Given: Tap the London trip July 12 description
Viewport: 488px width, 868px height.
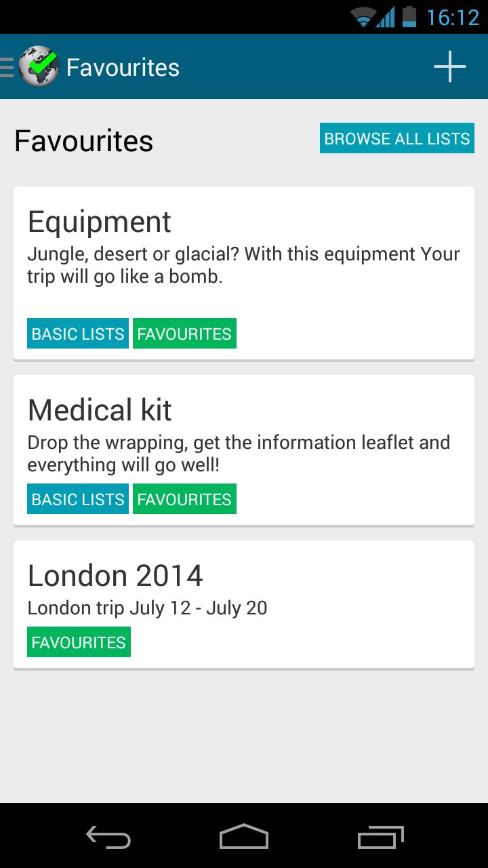Looking at the screenshot, I should [x=147, y=608].
